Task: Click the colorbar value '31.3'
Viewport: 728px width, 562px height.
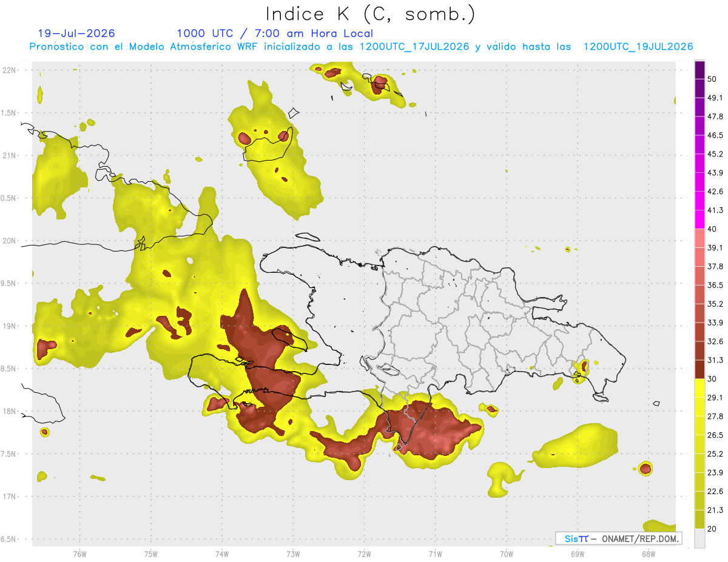Action: tap(715, 360)
